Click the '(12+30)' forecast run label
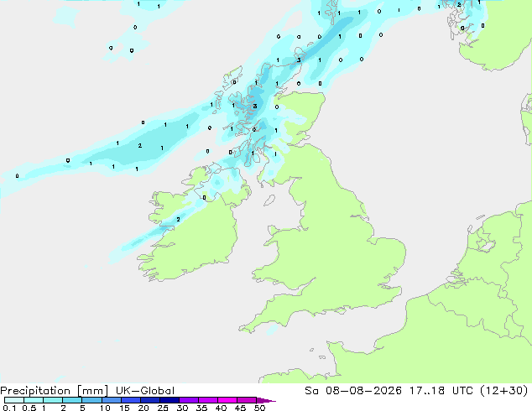This screenshot has height=411, width=532. click(504, 391)
